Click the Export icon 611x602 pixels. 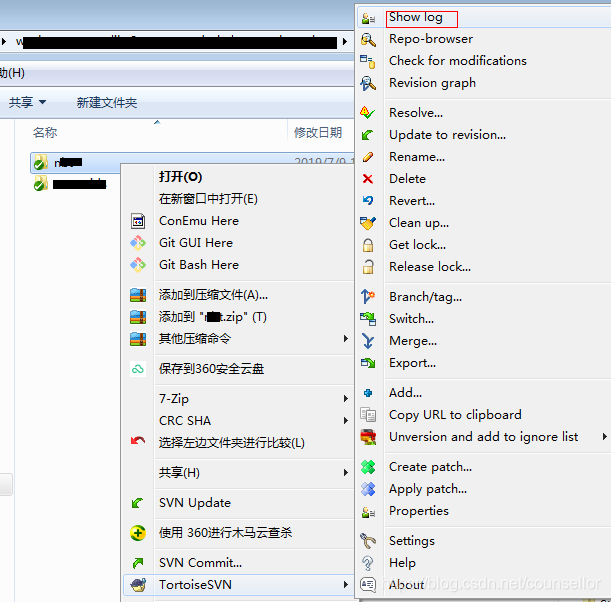[x=368, y=363]
